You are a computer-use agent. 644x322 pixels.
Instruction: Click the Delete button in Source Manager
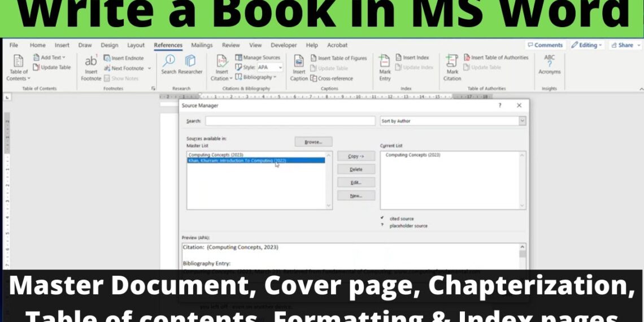click(356, 169)
